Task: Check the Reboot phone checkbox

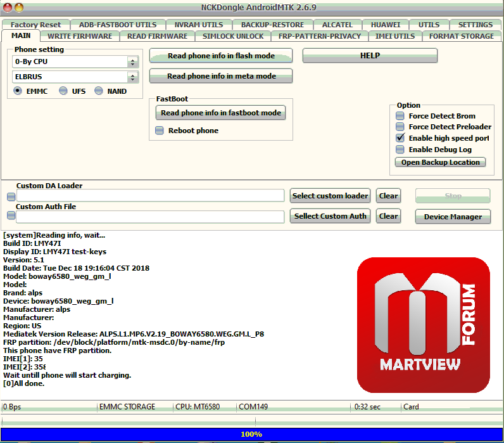Action: (x=160, y=131)
